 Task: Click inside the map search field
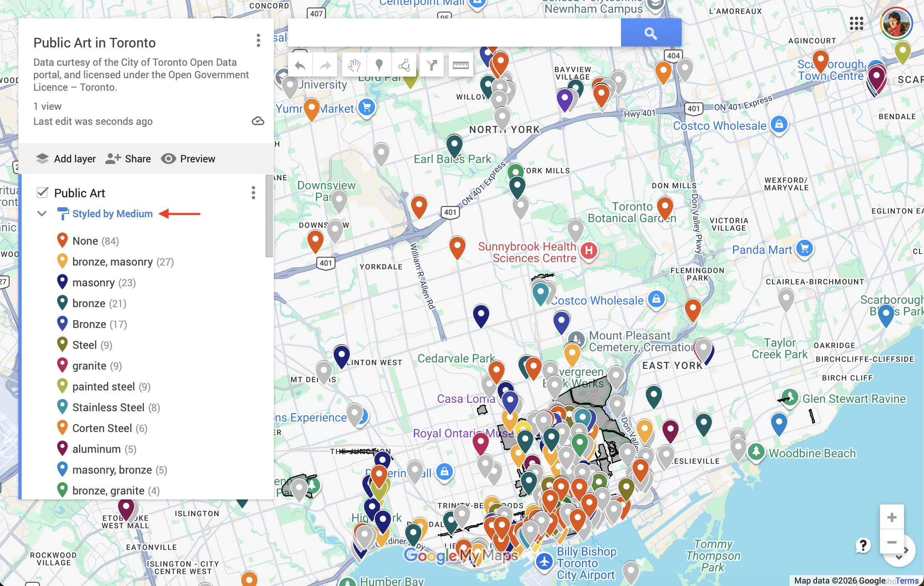[x=454, y=33]
